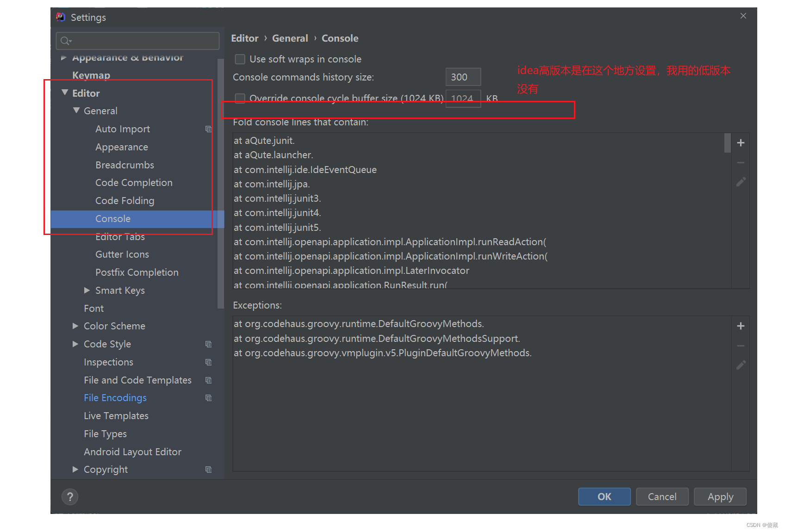Screen dimensions: 785x532
Task: Click the IntelliJ logo in Settings title bar
Action: coord(61,17)
